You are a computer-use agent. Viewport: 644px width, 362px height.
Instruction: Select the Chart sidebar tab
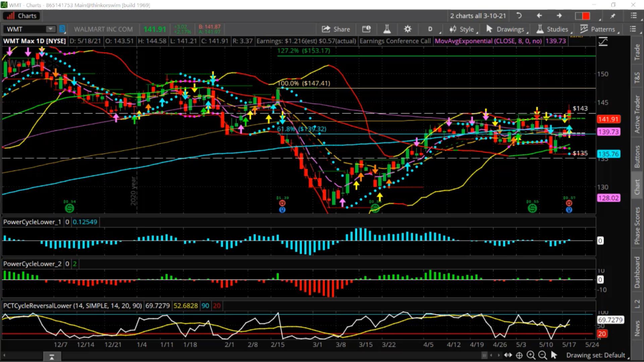click(x=637, y=187)
